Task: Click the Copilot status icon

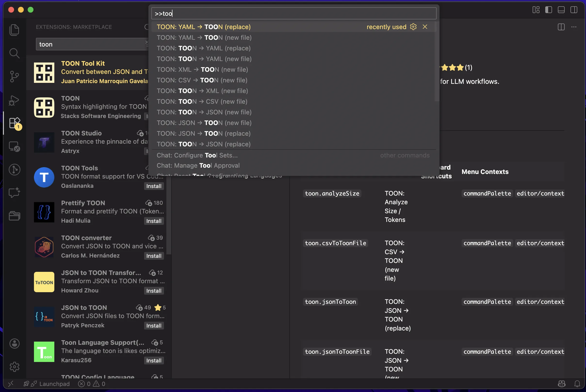Action: click(562, 384)
